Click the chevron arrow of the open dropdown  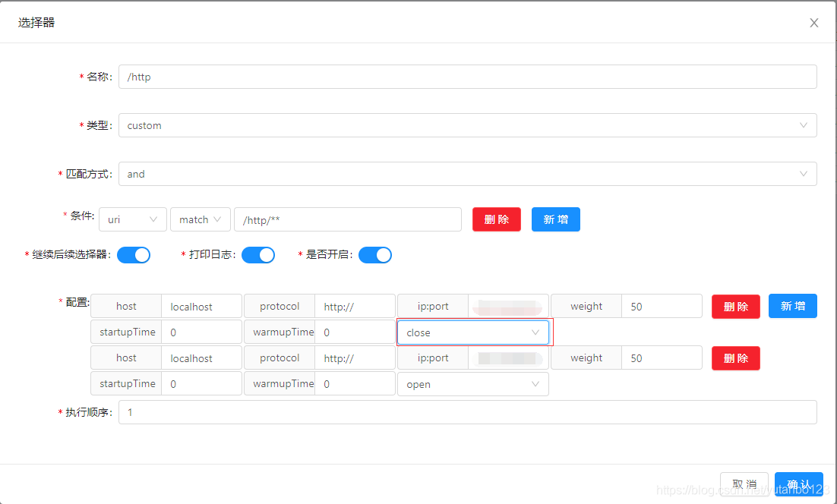tap(535, 384)
